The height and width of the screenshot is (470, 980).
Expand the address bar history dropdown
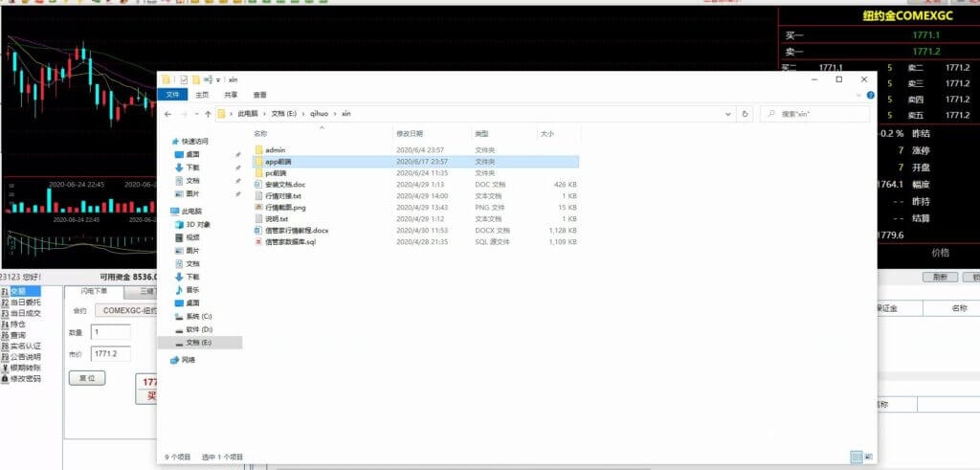pos(727,114)
